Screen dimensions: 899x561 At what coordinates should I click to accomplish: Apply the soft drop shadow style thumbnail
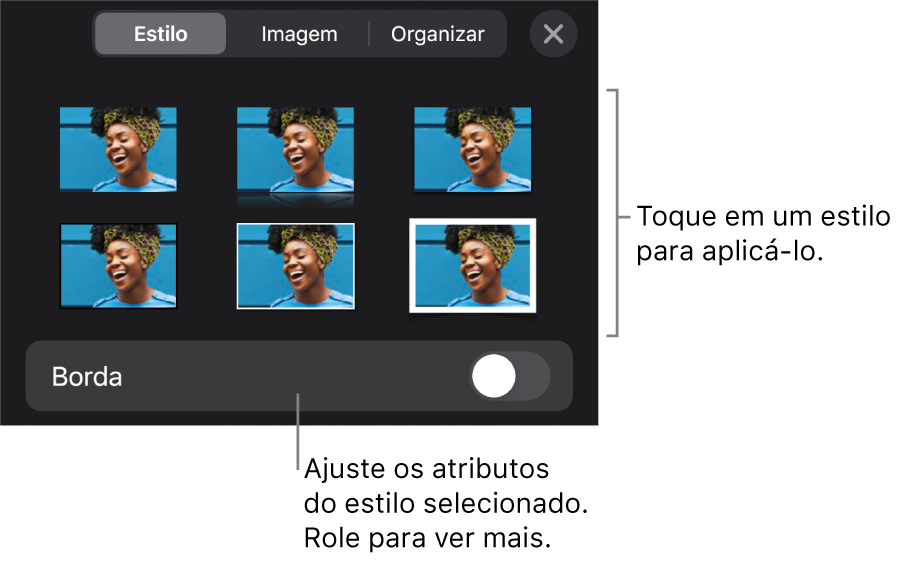(472, 149)
